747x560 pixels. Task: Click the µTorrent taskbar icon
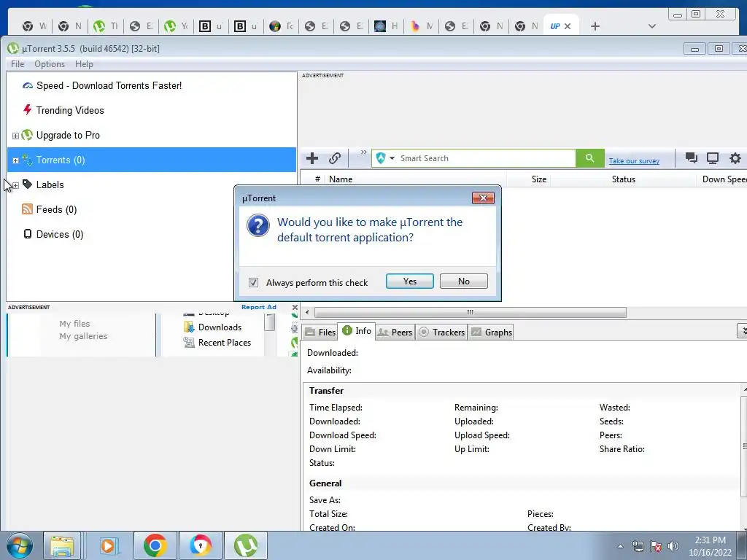click(246, 545)
